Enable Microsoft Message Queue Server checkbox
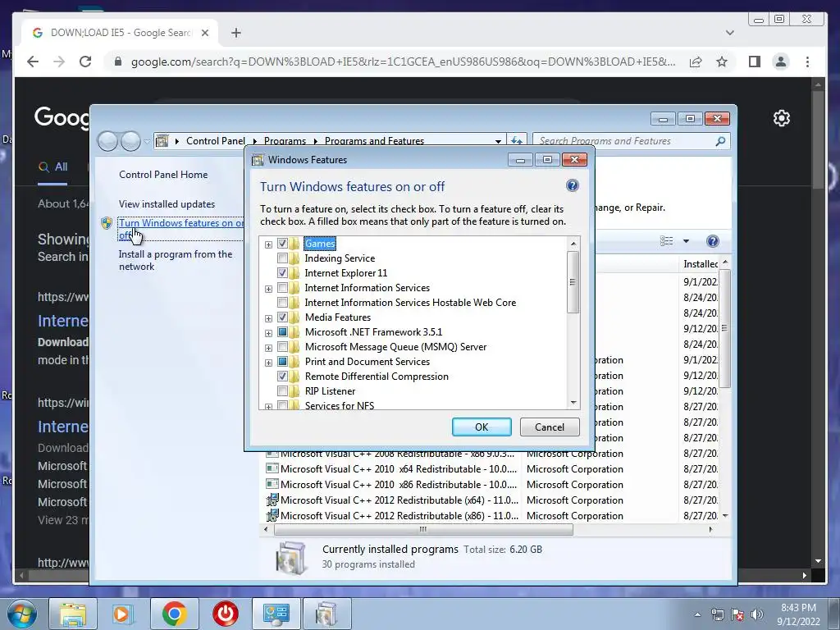The width and height of the screenshot is (840, 630). tap(282, 347)
